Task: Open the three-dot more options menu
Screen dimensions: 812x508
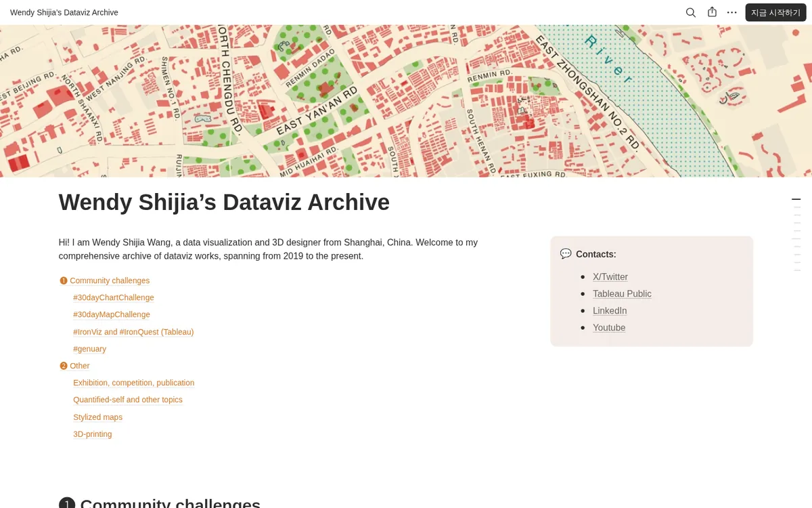Action: point(732,12)
